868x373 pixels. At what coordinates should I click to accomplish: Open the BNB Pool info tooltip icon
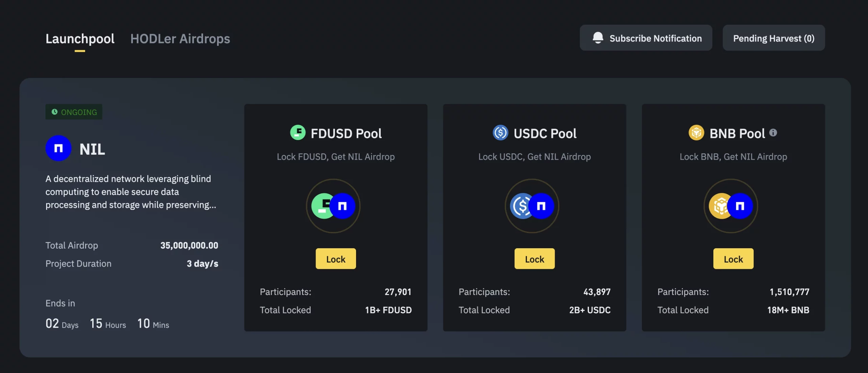click(773, 133)
